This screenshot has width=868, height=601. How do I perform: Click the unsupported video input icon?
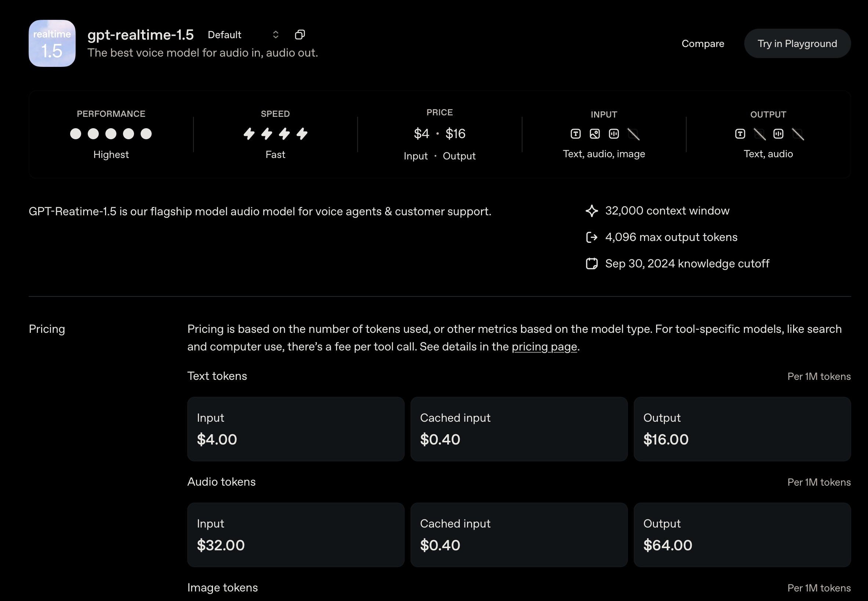pyautogui.click(x=633, y=134)
